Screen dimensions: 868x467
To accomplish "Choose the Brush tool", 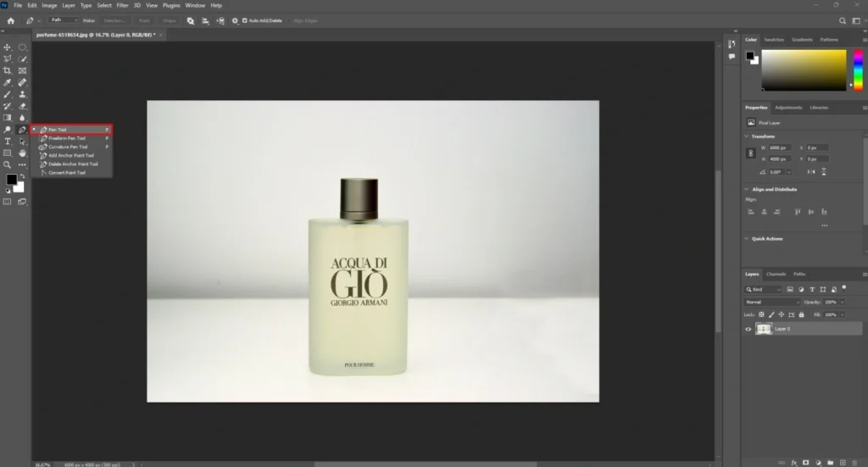I will (7, 95).
